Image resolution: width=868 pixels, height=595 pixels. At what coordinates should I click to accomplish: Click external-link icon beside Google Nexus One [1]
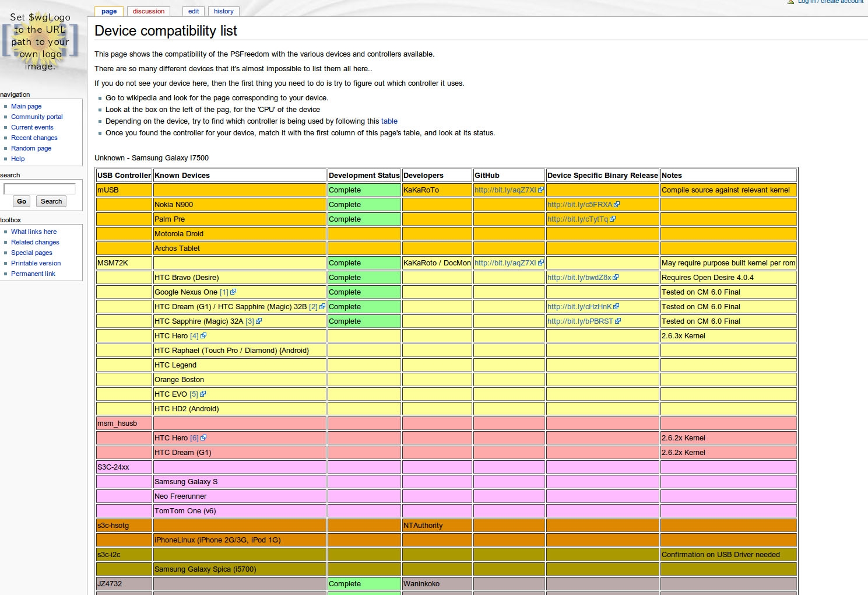233,292
